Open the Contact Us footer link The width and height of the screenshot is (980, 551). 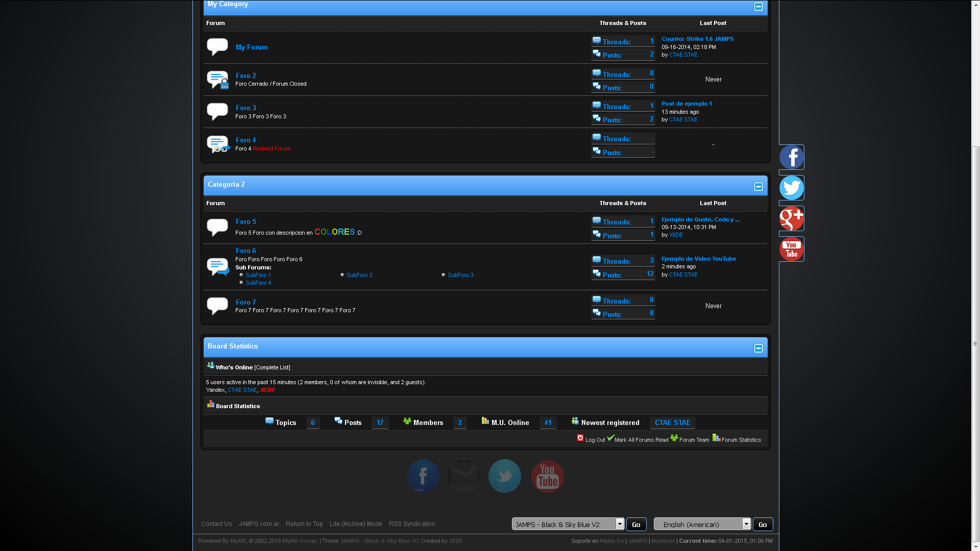pos(216,524)
